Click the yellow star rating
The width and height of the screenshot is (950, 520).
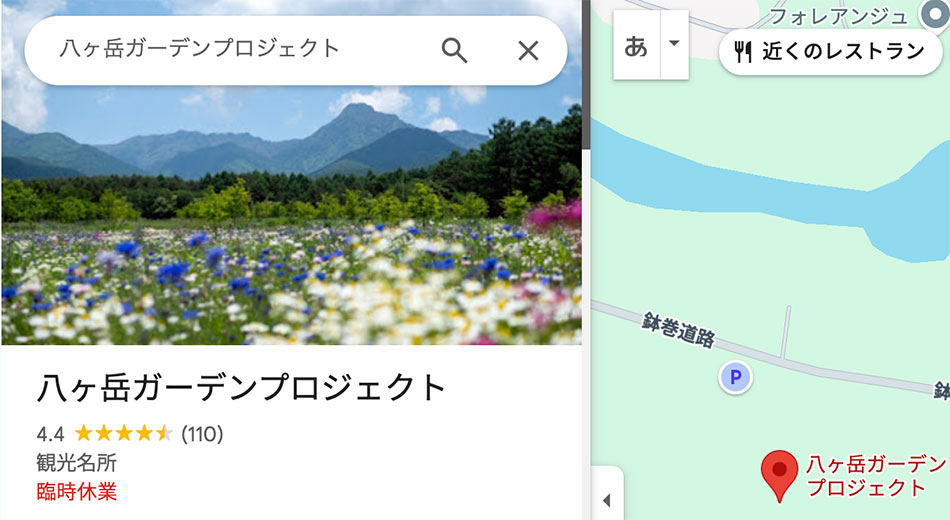pos(123,433)
